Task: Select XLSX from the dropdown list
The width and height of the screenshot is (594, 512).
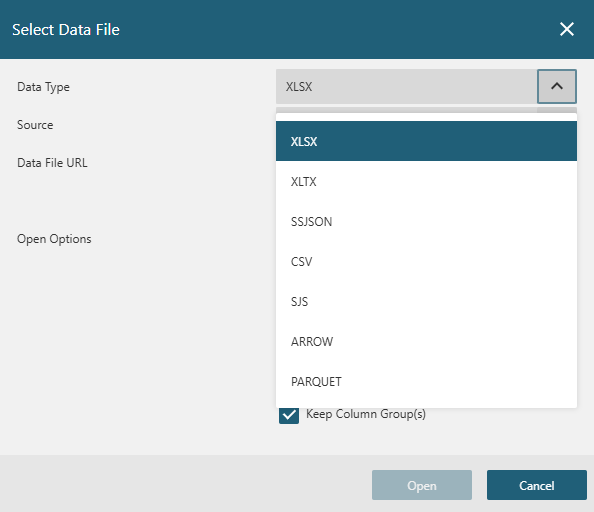Action: point(426,141)
